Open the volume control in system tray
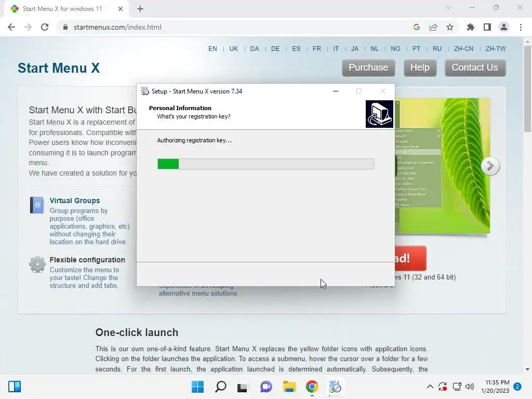 470,387
